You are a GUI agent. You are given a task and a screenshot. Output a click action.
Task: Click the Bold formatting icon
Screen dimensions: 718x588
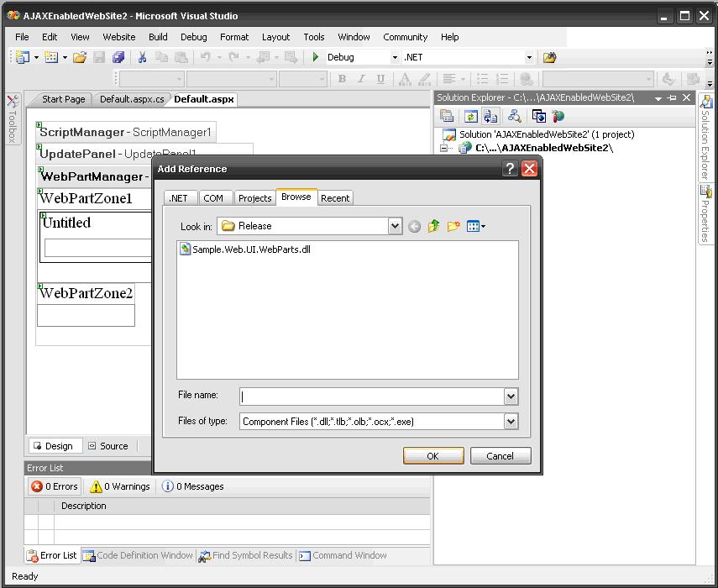click(342, 79)
